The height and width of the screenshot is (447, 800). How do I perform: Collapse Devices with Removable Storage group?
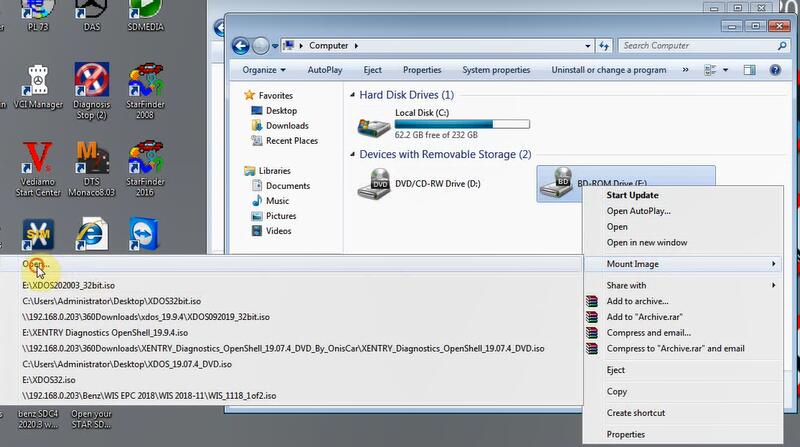click(352, 154)
